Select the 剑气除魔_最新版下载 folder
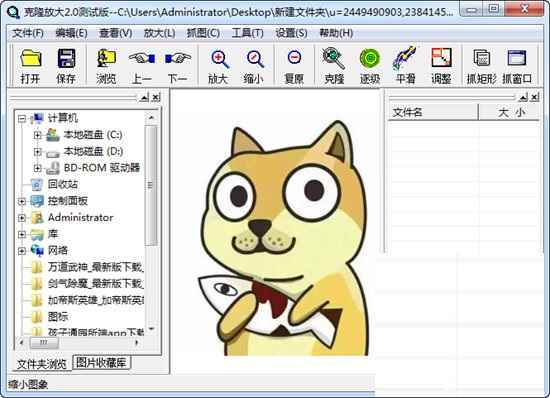The width and height of the screenshot is (550, 398). click(x=95, y=283)
